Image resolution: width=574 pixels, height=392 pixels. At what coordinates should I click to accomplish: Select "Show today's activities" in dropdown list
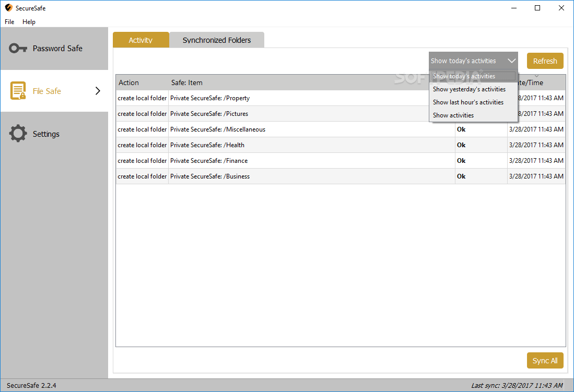point(473,76)
